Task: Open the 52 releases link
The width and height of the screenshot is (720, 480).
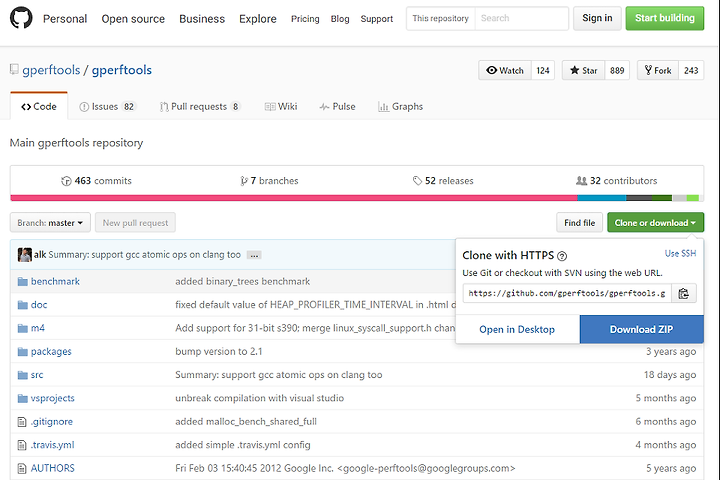Action: pyautogui.click(x=443, y=181)
